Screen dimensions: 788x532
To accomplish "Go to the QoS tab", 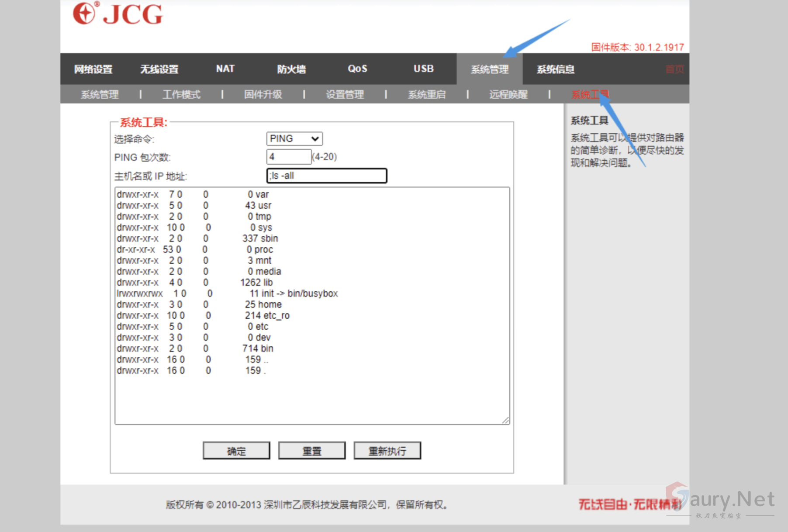I will pyautogui.click(x=357, y=69).
